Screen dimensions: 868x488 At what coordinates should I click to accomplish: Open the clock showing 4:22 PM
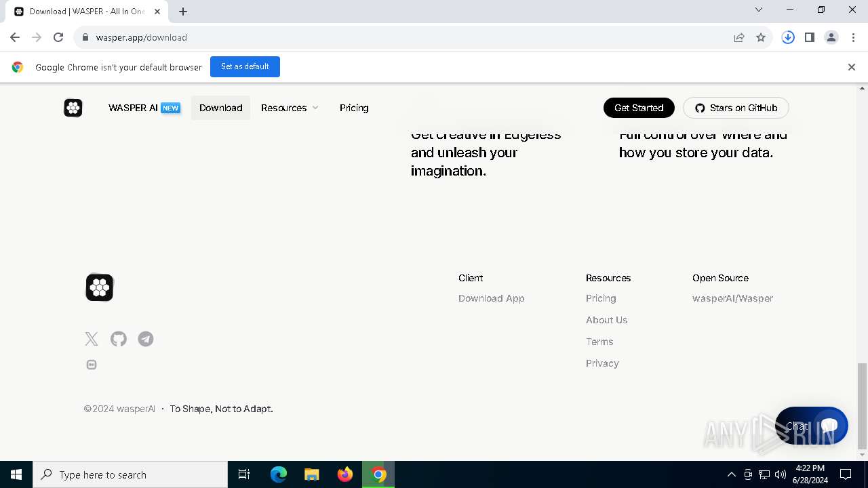click(810, 474)
